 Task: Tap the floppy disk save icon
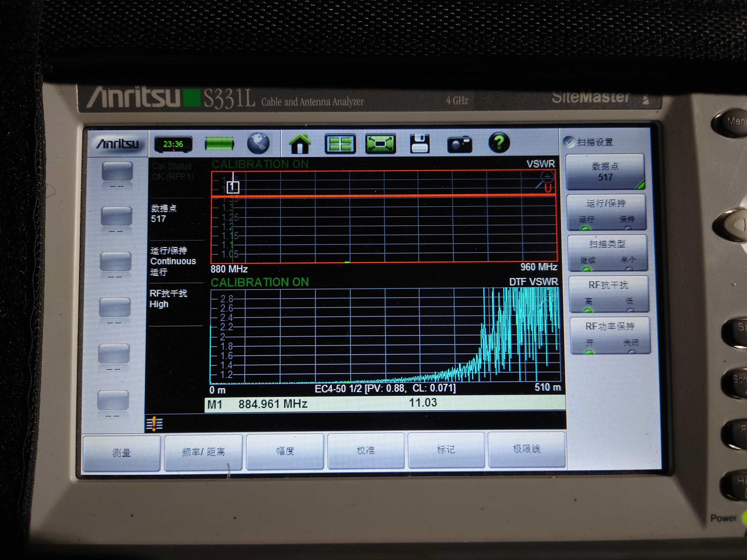click(420, 144)
